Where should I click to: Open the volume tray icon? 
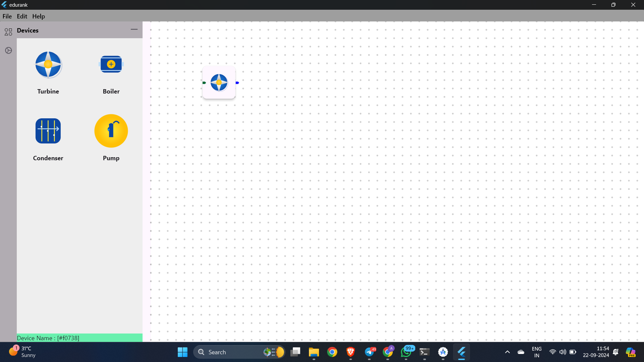563,352
